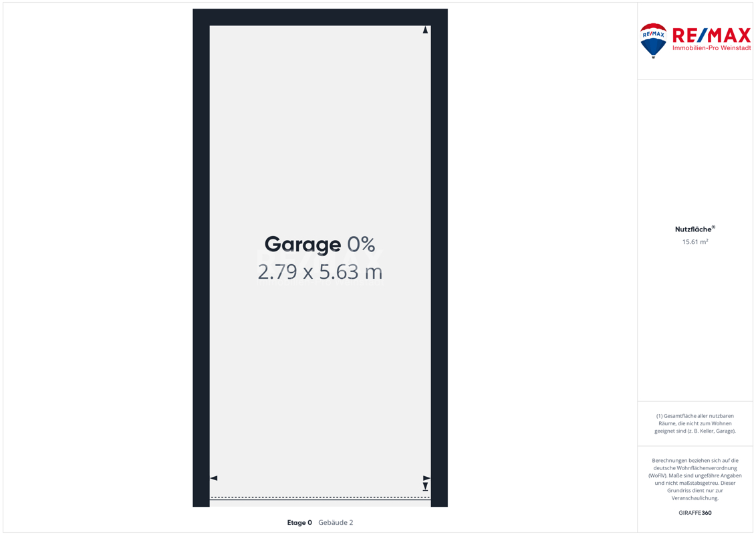Click the 15.61 m² area value
The width and height of the screenshot is (756, 535).
click(695, 241)
